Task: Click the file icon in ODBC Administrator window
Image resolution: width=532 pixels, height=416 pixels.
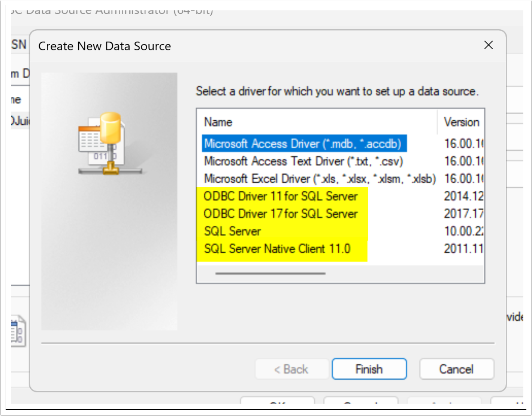Action: 18,331
